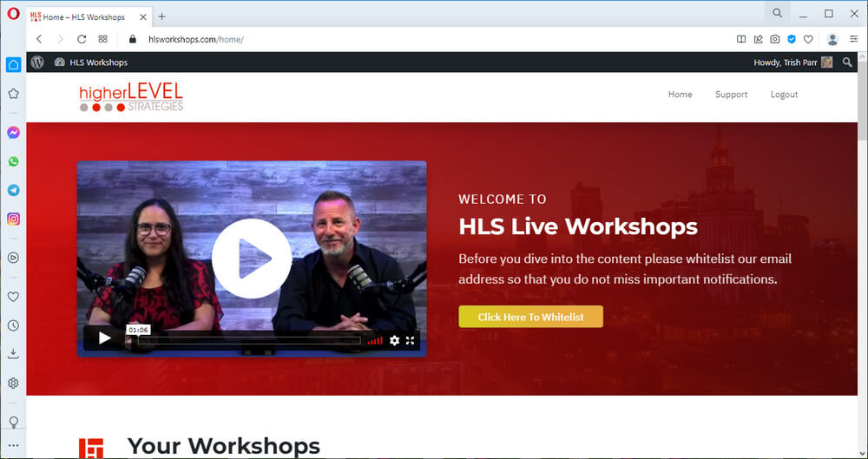
Task: Go back with browser back arrow
Action: tap(39, 39)
